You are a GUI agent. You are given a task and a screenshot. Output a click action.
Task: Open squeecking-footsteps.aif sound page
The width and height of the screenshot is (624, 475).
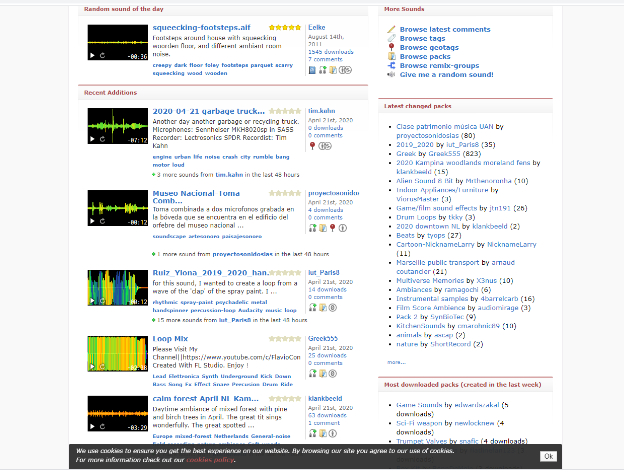(201, 27)
